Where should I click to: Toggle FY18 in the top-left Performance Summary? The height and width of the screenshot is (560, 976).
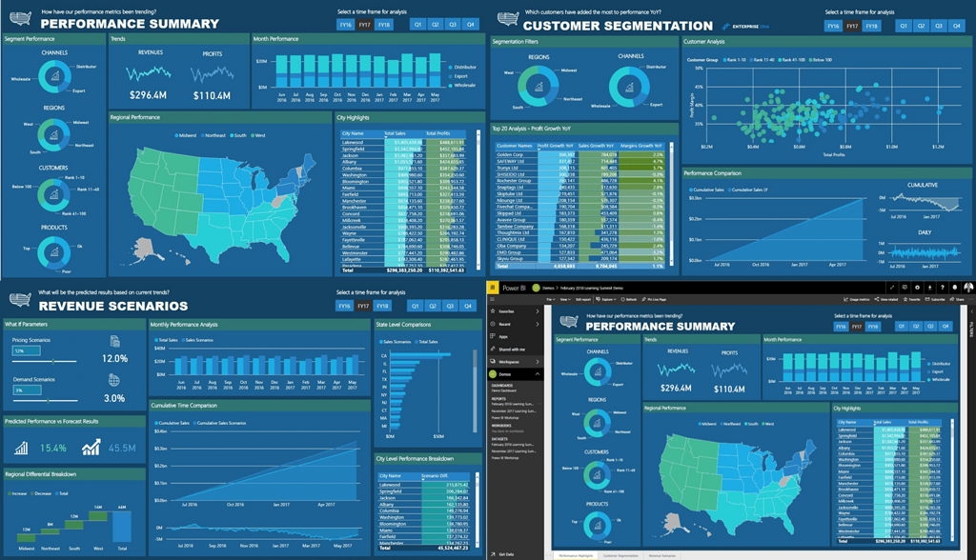(383, 25)
